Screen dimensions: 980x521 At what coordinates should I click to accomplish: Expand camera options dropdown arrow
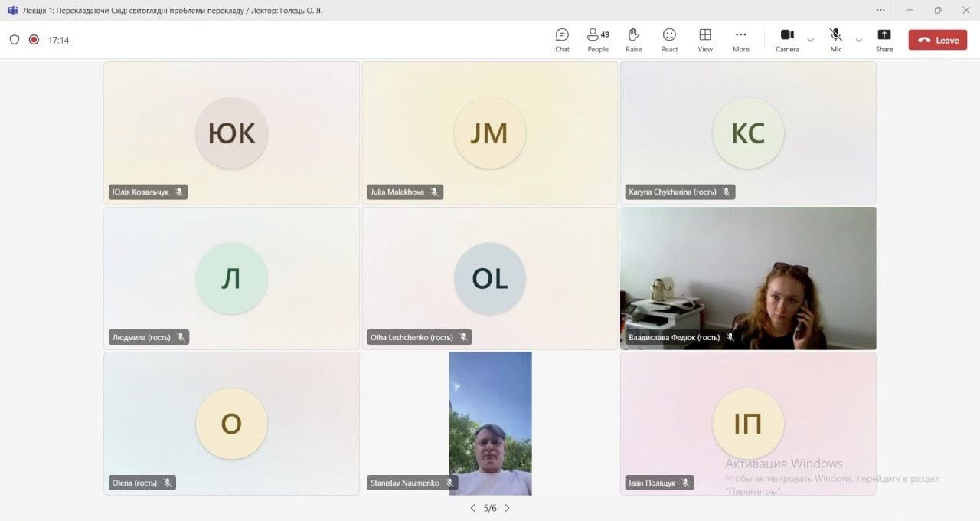pyautogui.click(x=810, y=40)
